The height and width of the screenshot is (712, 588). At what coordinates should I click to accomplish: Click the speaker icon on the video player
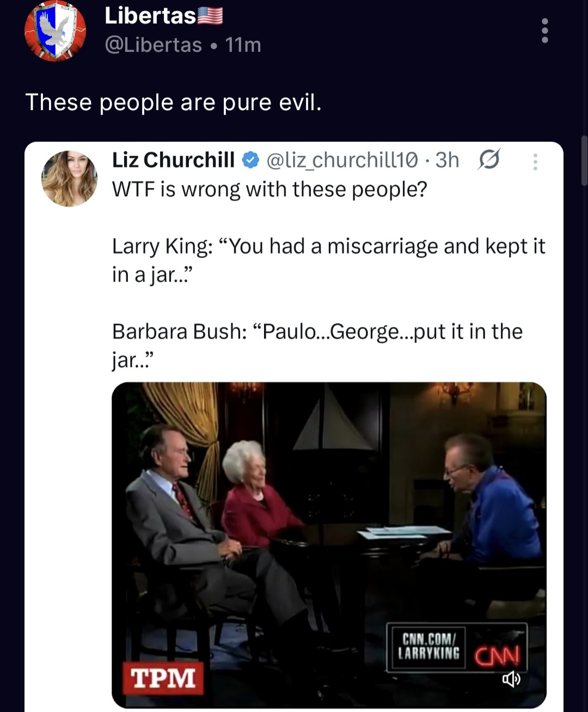(512, 678)
